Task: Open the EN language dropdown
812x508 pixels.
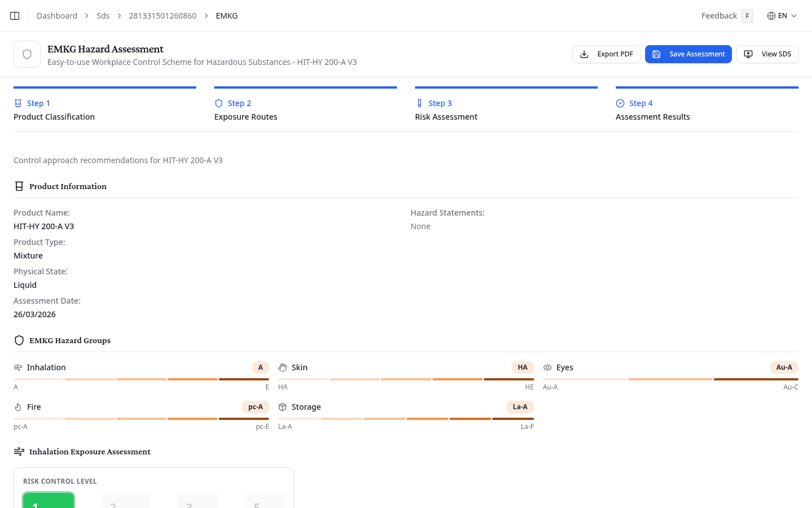Action: (x=782, y=16)
